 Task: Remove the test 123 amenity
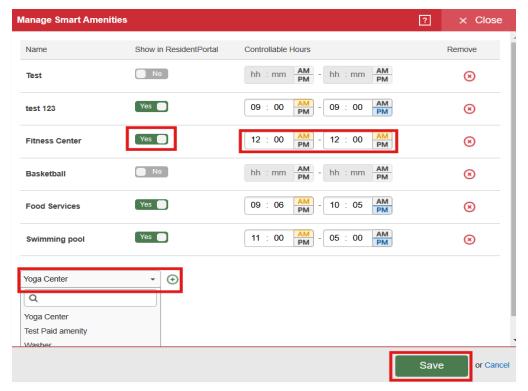(x=469, y=109)
